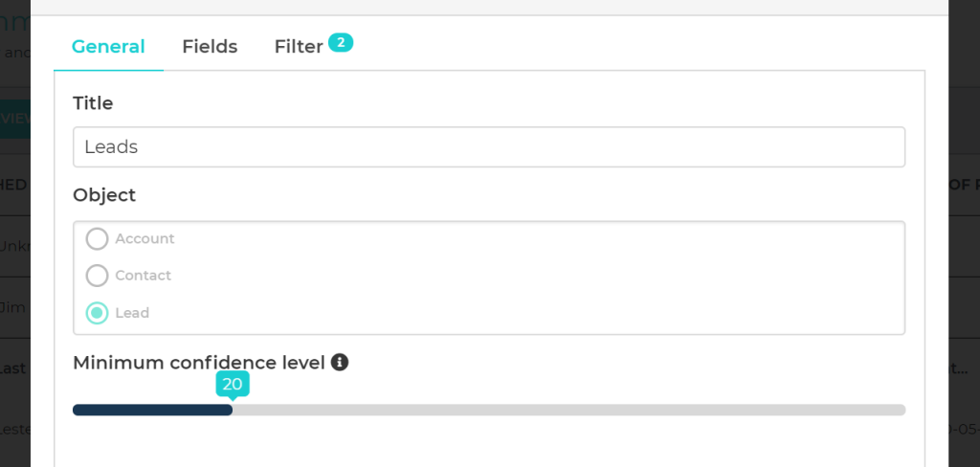Viewport: 980px width, 467px height.
Task: Click the unfilled grey part of the confidence slider
Action: 574,410
